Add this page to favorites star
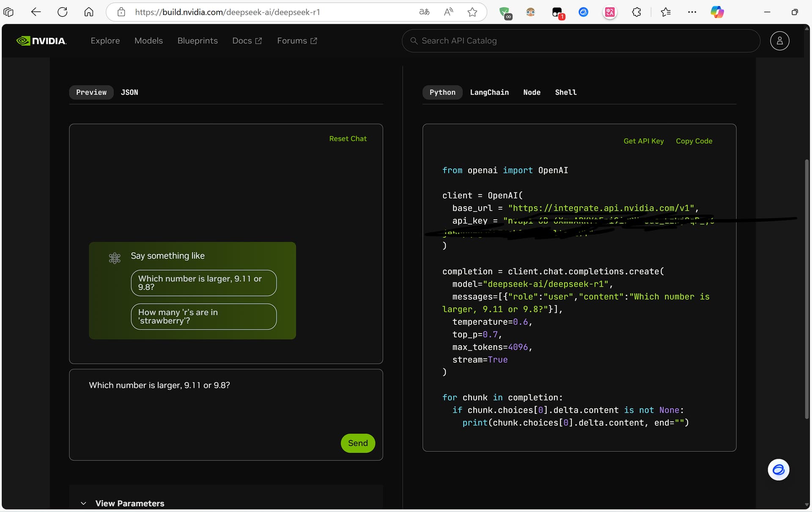 472,12
